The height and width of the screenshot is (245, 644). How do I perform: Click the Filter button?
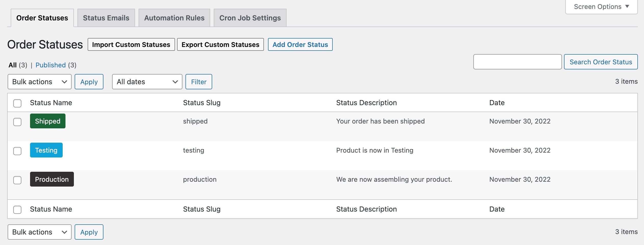pyautogui.click(x=199, y=82)
